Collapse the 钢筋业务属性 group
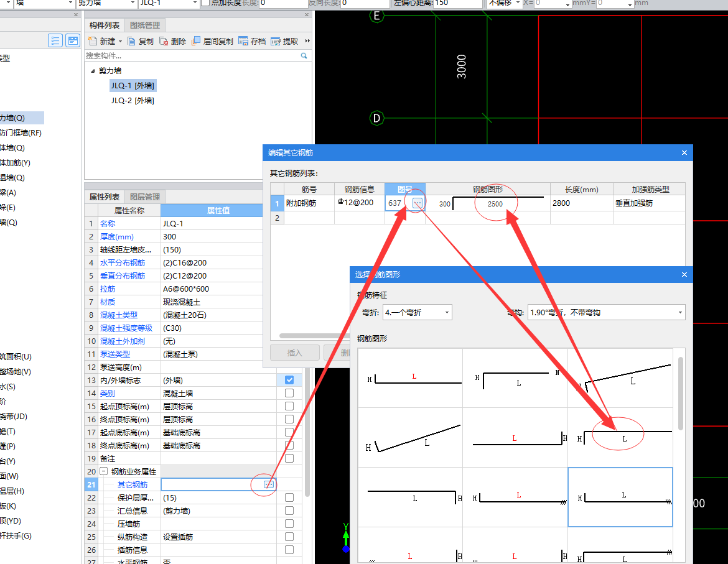 (103, 471)
